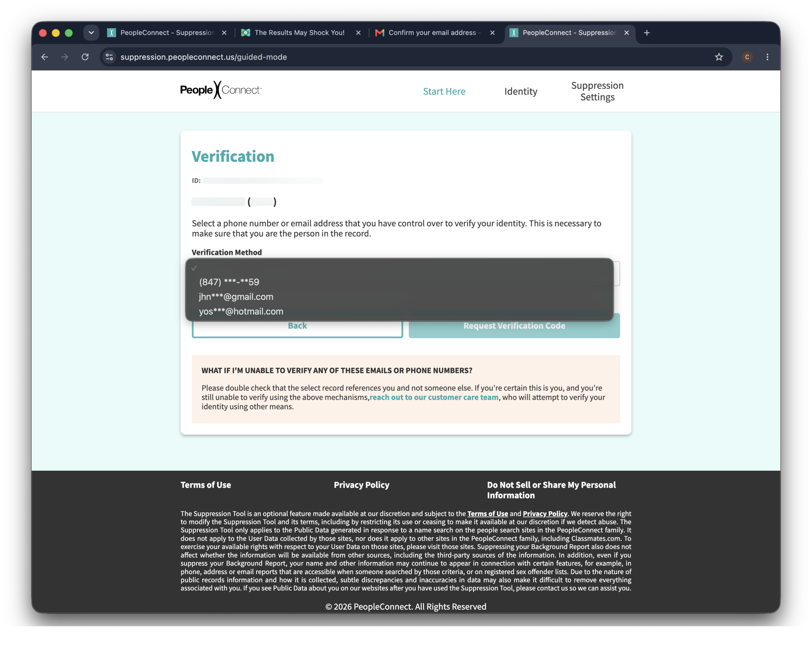Click underlined Terms of Use in footer paragraph

pyautogui.click(x=487, y=513)
